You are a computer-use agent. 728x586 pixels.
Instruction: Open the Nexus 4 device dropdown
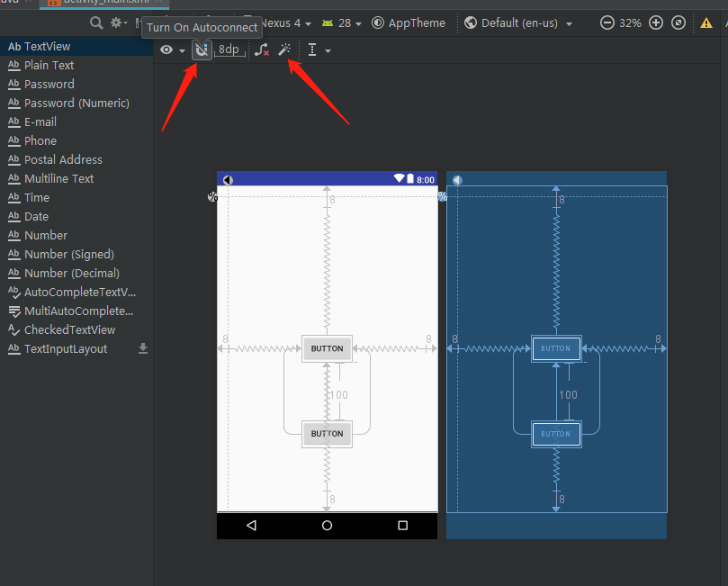click(x=286, y=23)
